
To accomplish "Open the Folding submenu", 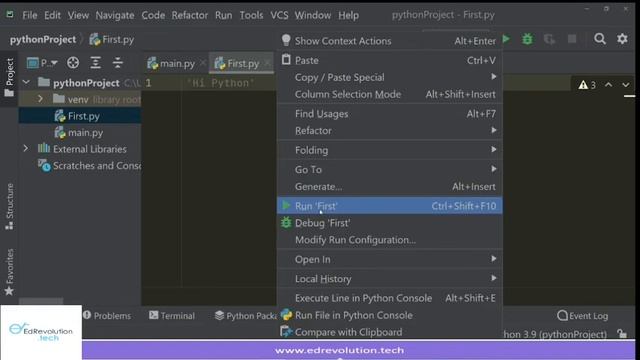I will (x=389, y=150).
